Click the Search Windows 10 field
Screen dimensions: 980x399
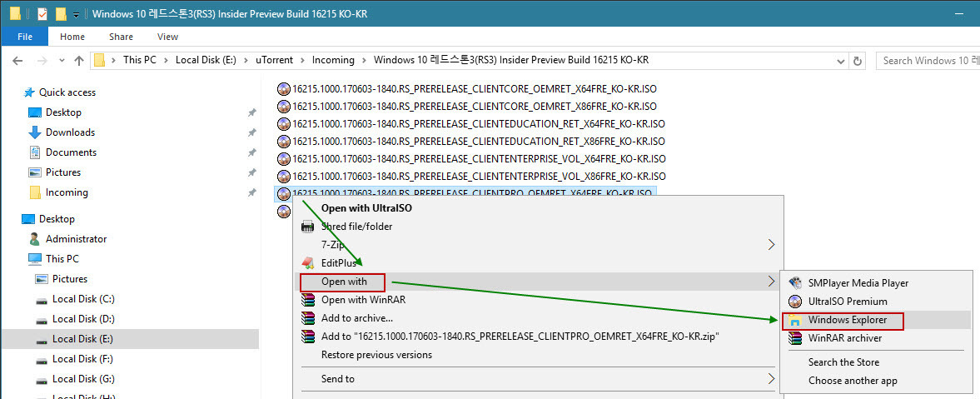tap(928, 61)
